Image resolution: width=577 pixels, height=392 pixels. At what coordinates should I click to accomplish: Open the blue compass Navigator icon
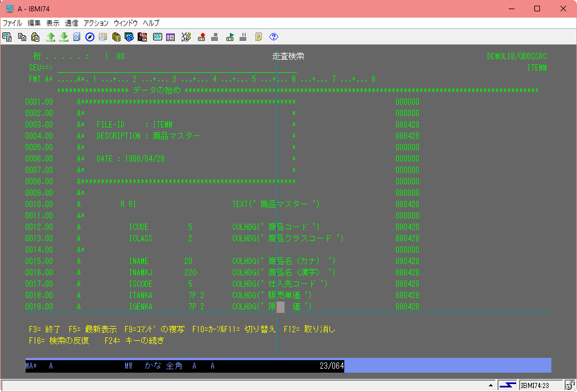point(90,37)
